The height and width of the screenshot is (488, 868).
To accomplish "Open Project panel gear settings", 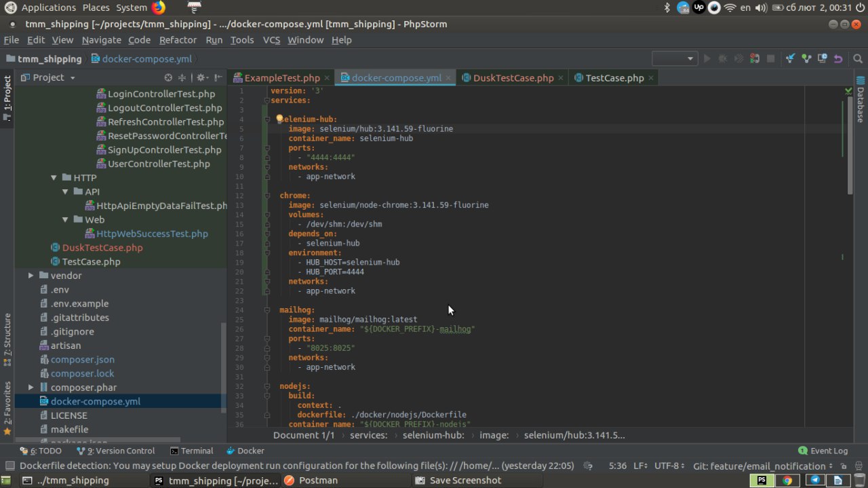I will tap(203, 77).
